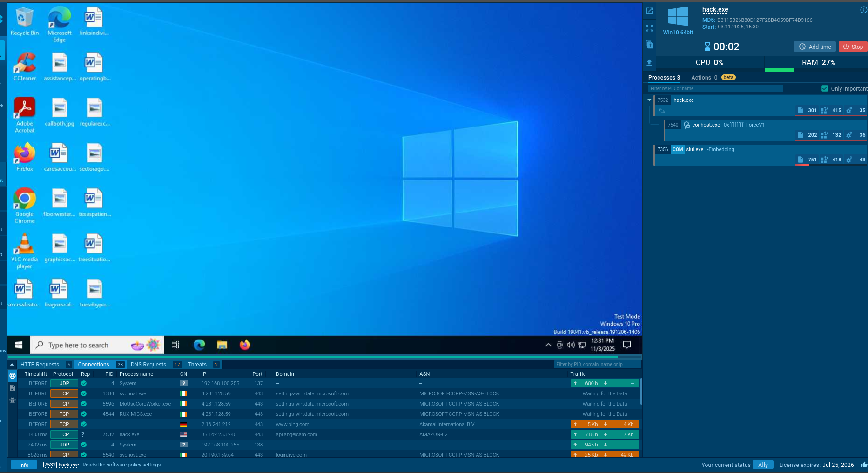Switch to the DNS Requests tab
The image size is (868, 473).
pos(148,364)
